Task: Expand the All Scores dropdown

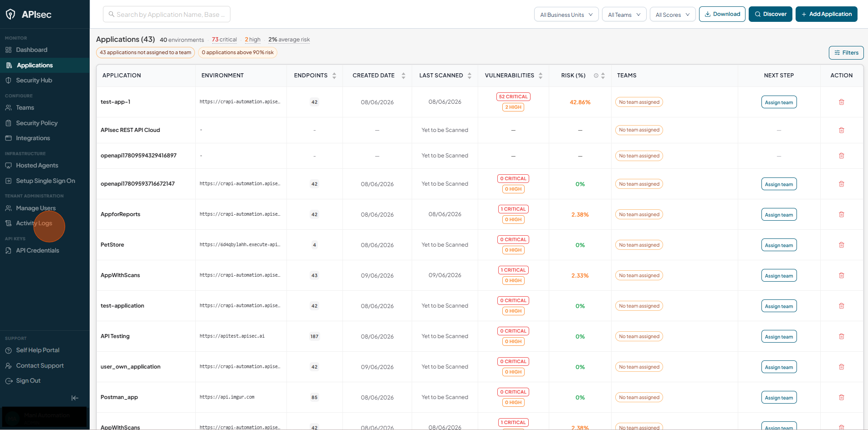Action: [673, 14]
